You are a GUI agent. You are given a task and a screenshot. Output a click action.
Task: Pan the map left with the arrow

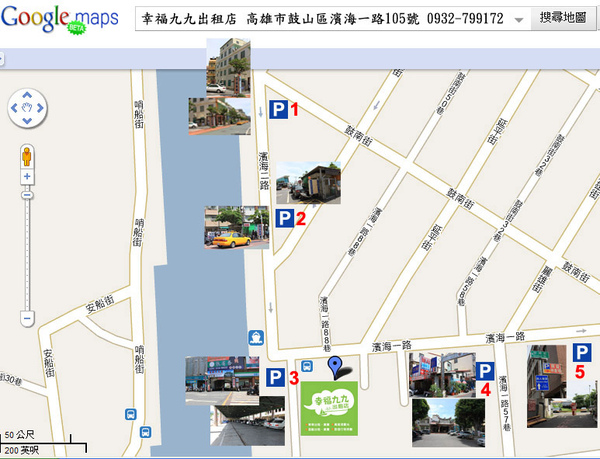pos(14,108)
